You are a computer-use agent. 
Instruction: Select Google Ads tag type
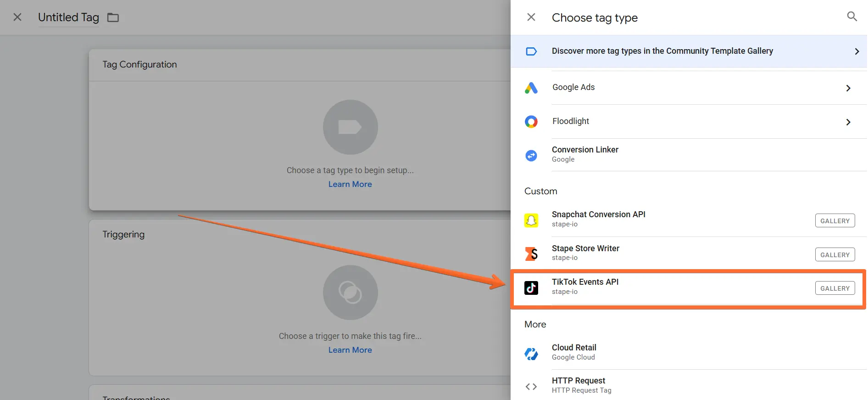click(x=689, y=88)
